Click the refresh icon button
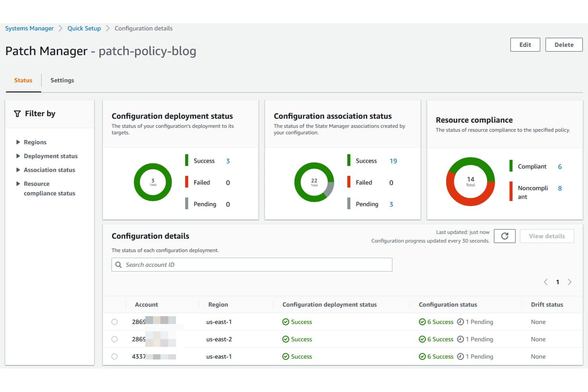588x392 pixels. 505,236
